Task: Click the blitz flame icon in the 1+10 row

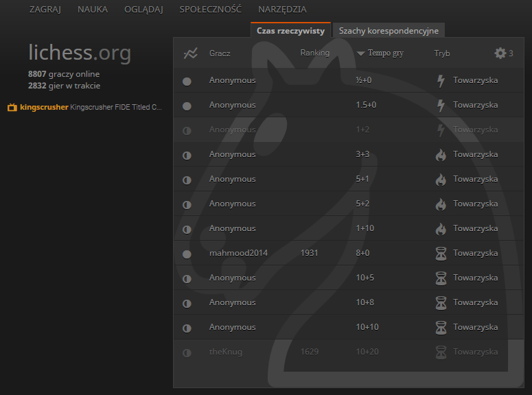Action: point(441,229)
